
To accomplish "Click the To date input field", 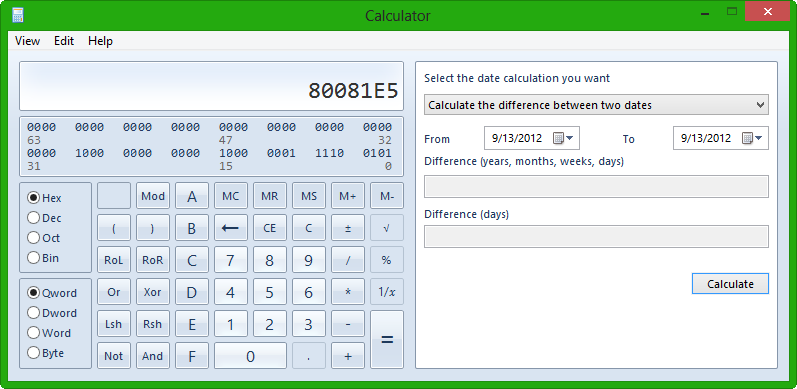I will (721, 138).
